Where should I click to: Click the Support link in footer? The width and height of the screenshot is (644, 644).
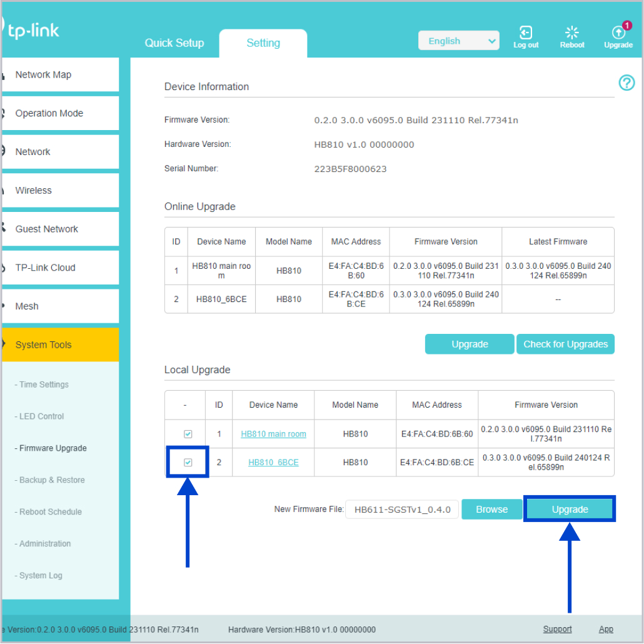pyautogui.click(x=557, y=629)
